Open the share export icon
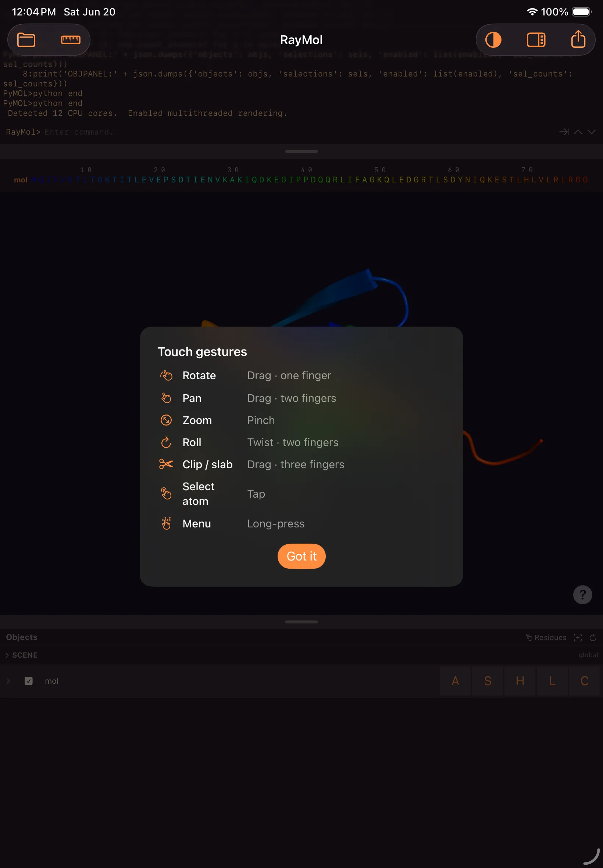Viewport: 603px width, 868px height. [x=578, y=39]
